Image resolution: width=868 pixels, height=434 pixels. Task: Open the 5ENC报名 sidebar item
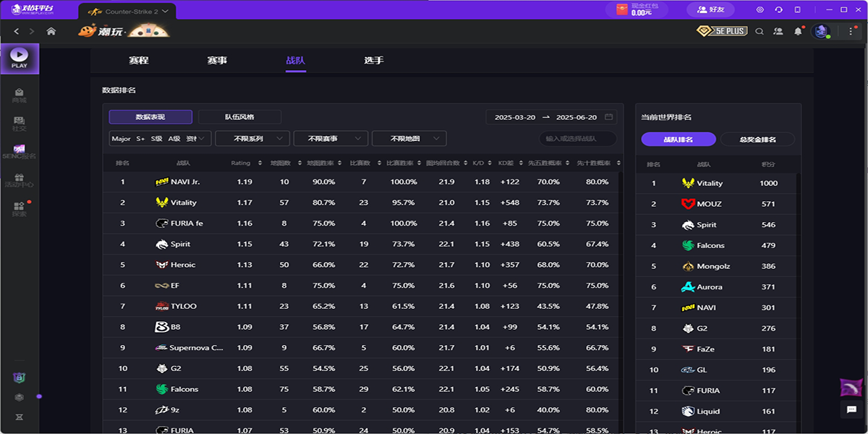tap(20, 152)
